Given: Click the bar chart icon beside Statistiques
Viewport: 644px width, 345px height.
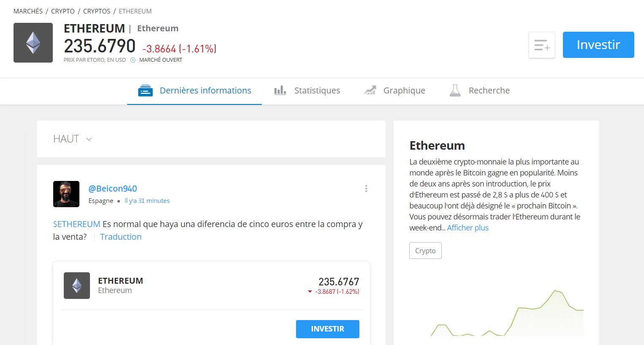Looking at the screenshot, I should pos(280,90).
